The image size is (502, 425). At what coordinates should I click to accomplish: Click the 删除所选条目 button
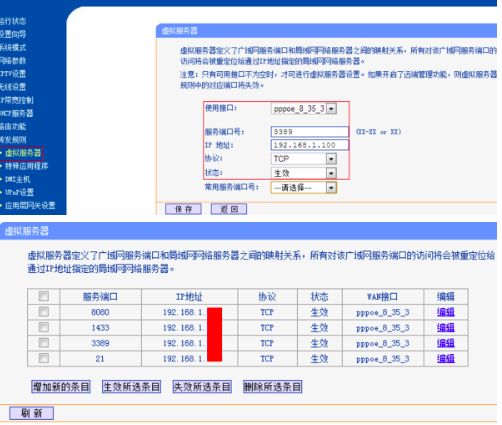(x=273, y=387)
